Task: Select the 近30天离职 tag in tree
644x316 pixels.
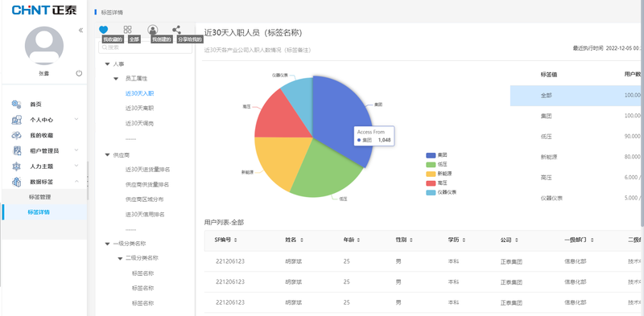Action: [139, 108]
